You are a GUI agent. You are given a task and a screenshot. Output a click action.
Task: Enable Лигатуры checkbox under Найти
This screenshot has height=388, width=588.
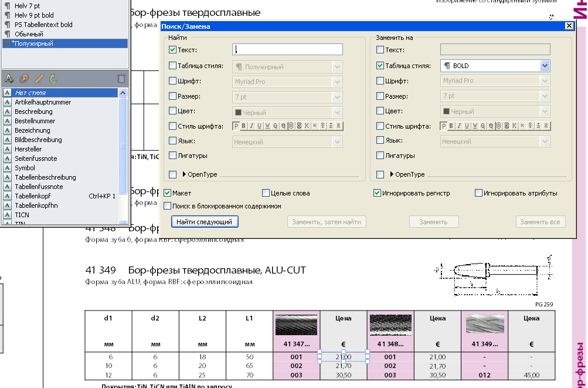click(x=172, y=156)
